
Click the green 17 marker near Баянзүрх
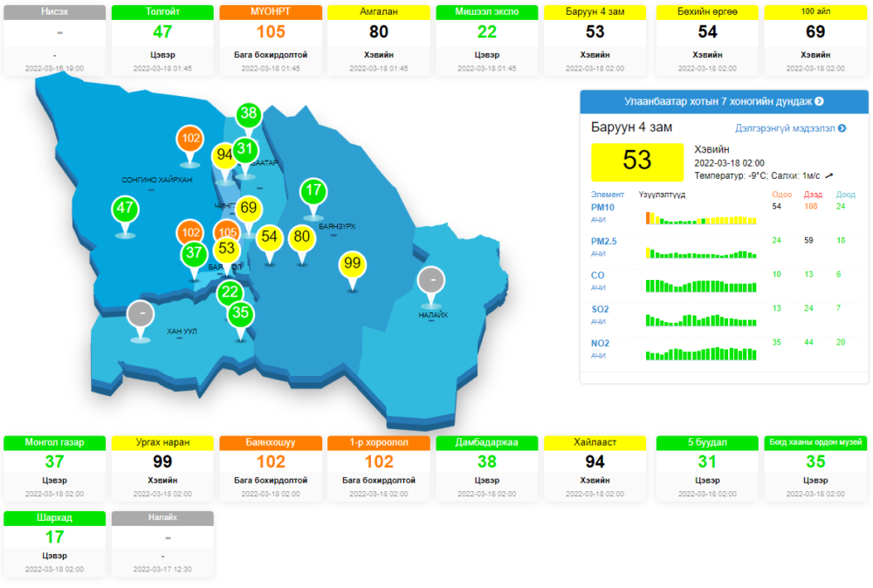point(313,191)
